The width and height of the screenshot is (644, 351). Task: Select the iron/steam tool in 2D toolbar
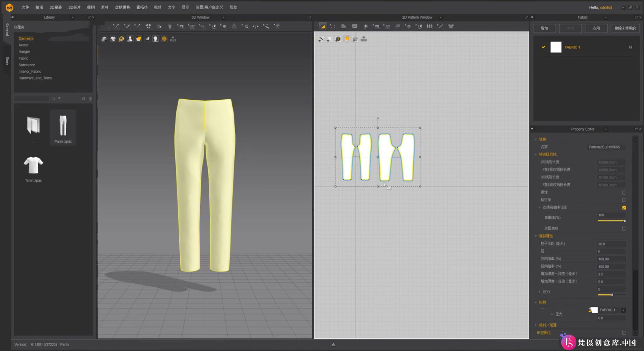(398, 26)
